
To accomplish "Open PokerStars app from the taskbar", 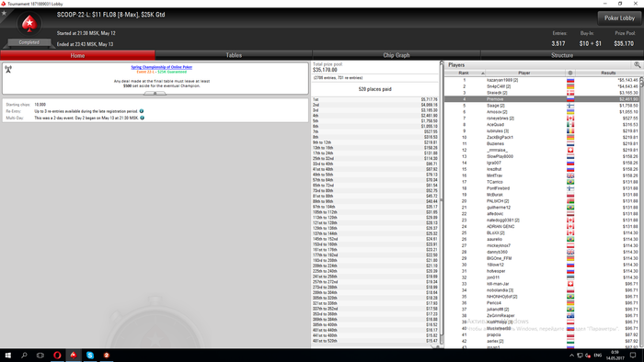I will point(74,356).
